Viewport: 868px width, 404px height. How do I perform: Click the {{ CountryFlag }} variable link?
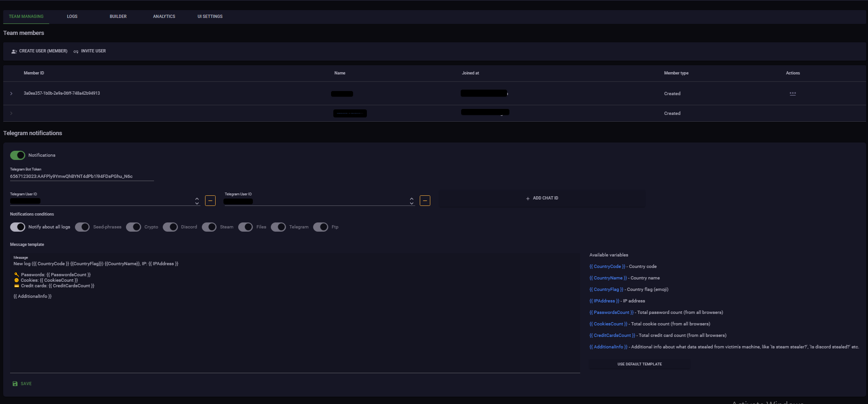point(606,290)
